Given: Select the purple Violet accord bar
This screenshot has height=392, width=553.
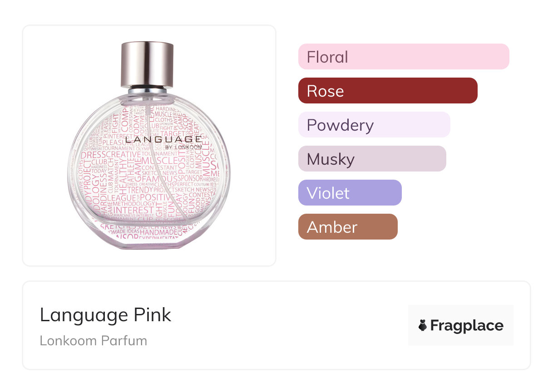Looking at the screenshot, I should 350,193.
